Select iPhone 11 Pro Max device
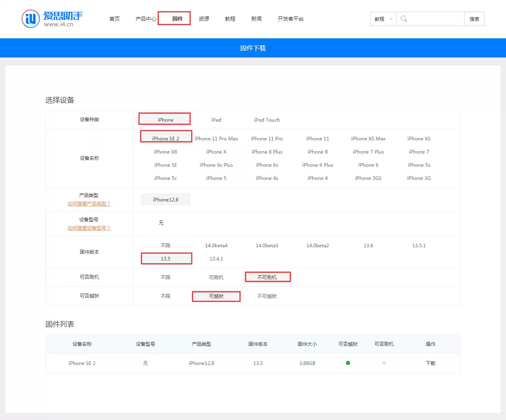506x420 pixels. point(216,139)
